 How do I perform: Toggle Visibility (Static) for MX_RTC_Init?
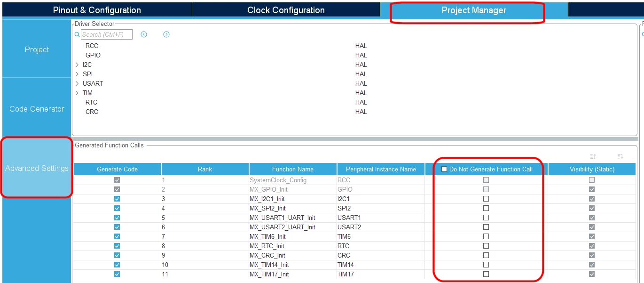pyautogui.click(x=592, y=246)
